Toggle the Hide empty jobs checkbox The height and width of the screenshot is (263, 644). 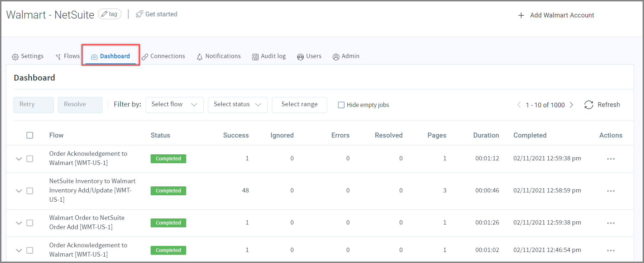tap(341, 105)
